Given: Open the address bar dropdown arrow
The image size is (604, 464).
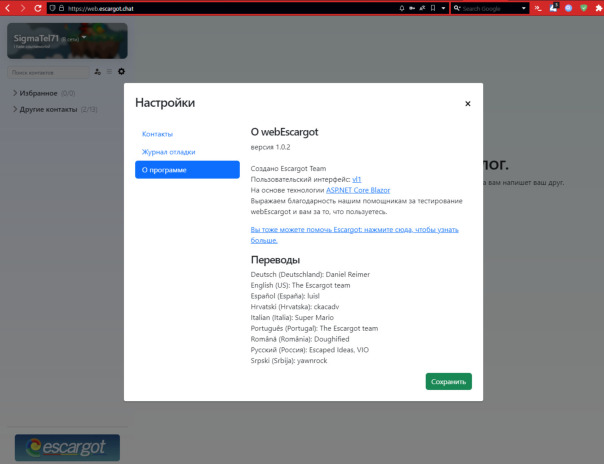Looking at the screenshot, I should (x=443, y=8).
